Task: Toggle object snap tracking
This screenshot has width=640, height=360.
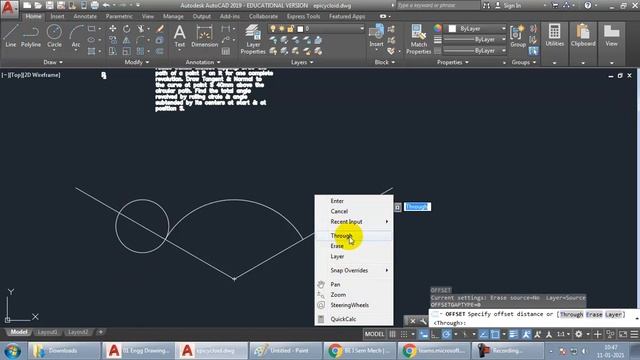Action: (x=484, y=334)
